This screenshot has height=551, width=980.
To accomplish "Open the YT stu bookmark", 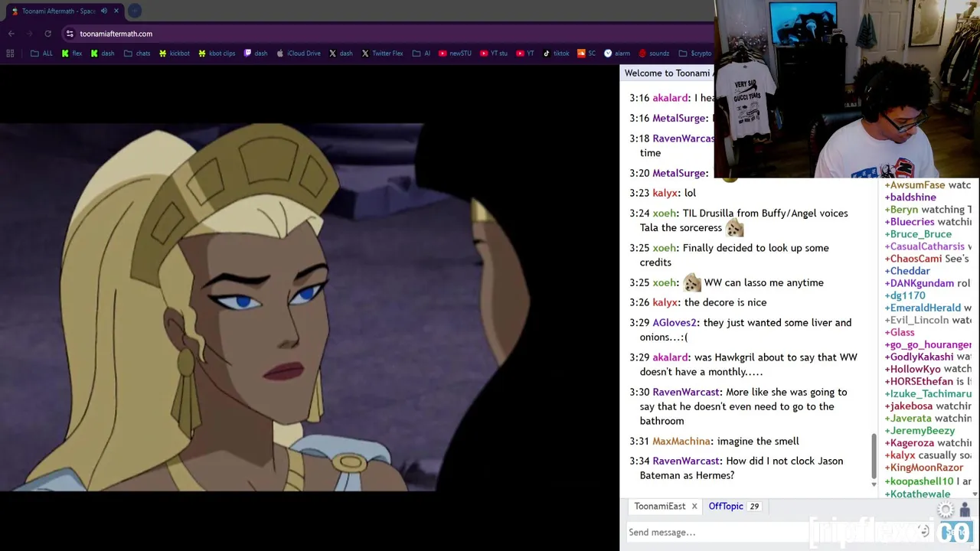I will pos(494,54).
